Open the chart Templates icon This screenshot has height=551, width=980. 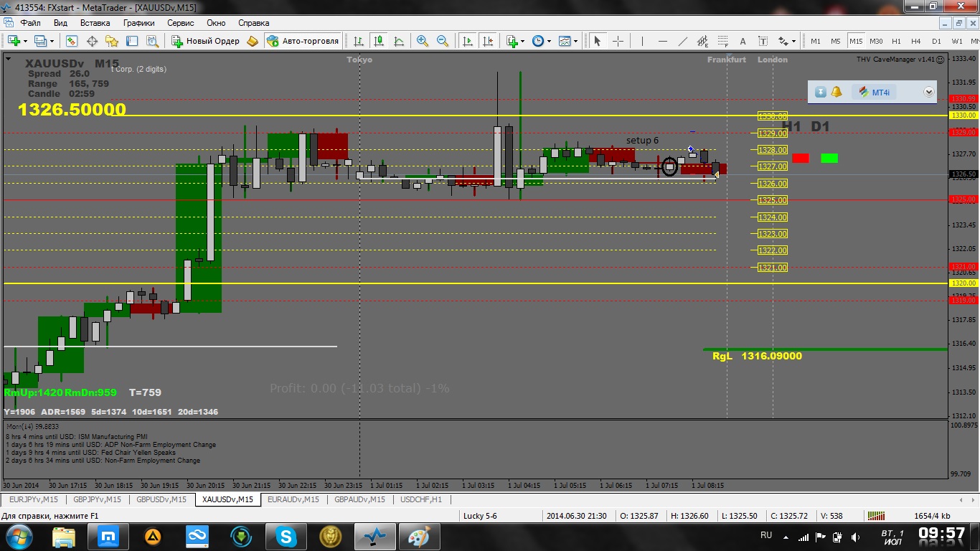565,41
